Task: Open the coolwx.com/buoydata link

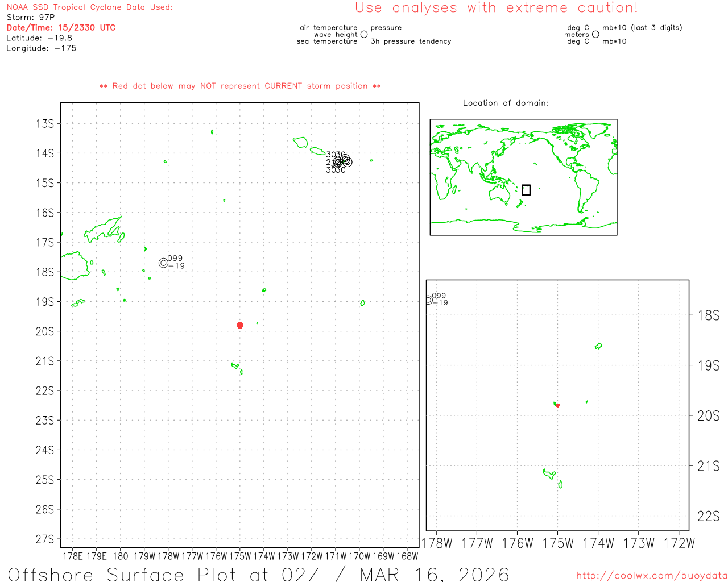Action: [651, 576]
